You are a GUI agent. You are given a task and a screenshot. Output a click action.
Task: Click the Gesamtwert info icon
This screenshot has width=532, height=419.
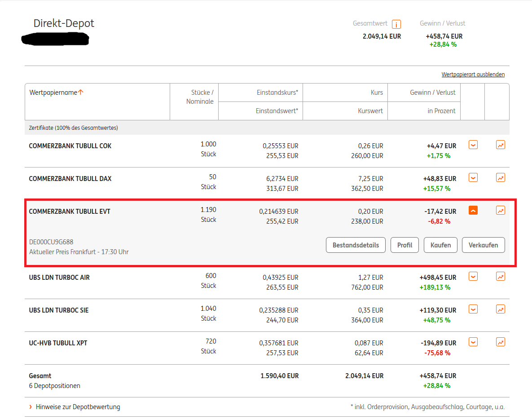(x=396, y=24)
